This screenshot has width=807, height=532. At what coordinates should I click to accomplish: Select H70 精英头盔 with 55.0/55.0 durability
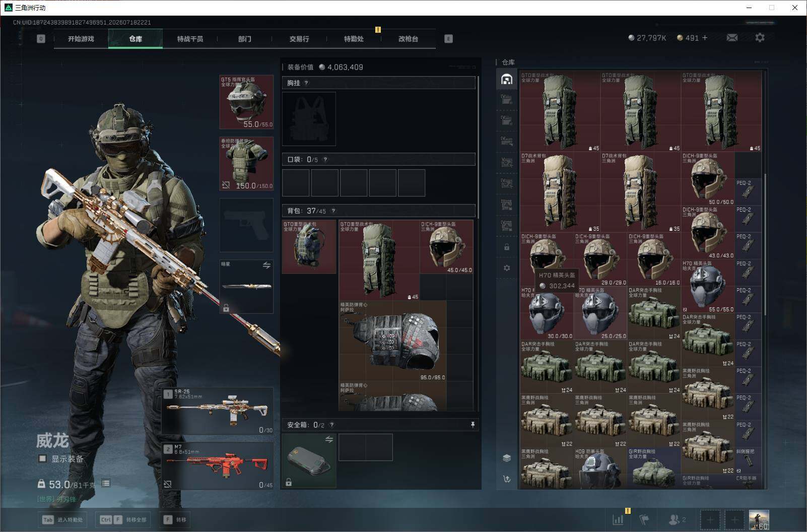click(708, 286)
